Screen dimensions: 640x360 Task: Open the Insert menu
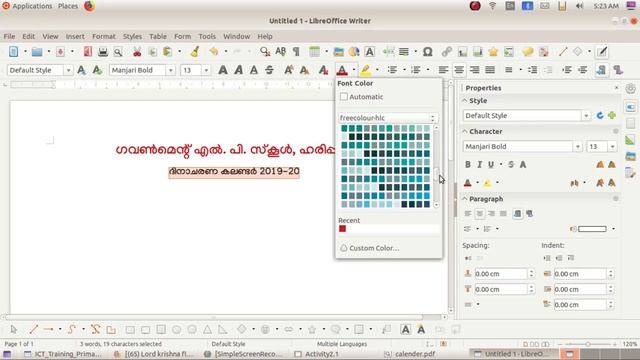[75, 36]
